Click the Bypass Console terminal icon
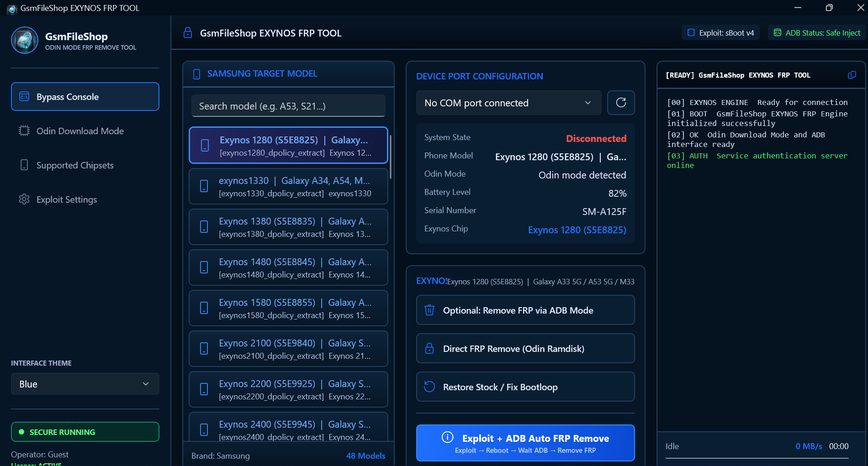 coord(24,97)
